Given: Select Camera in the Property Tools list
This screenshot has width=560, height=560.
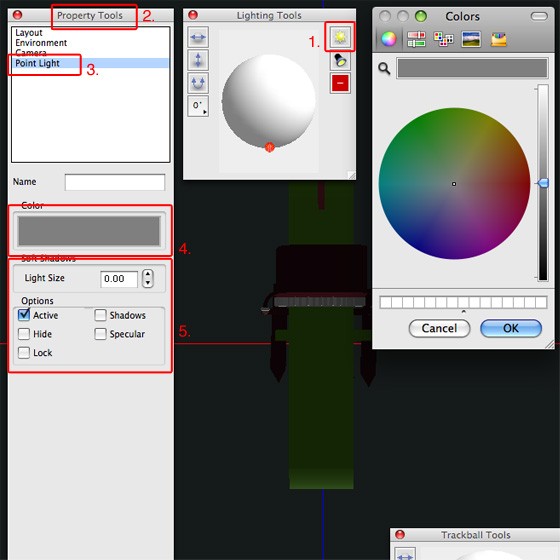Looking at the screenshot, I should click(x=31, y=53).
